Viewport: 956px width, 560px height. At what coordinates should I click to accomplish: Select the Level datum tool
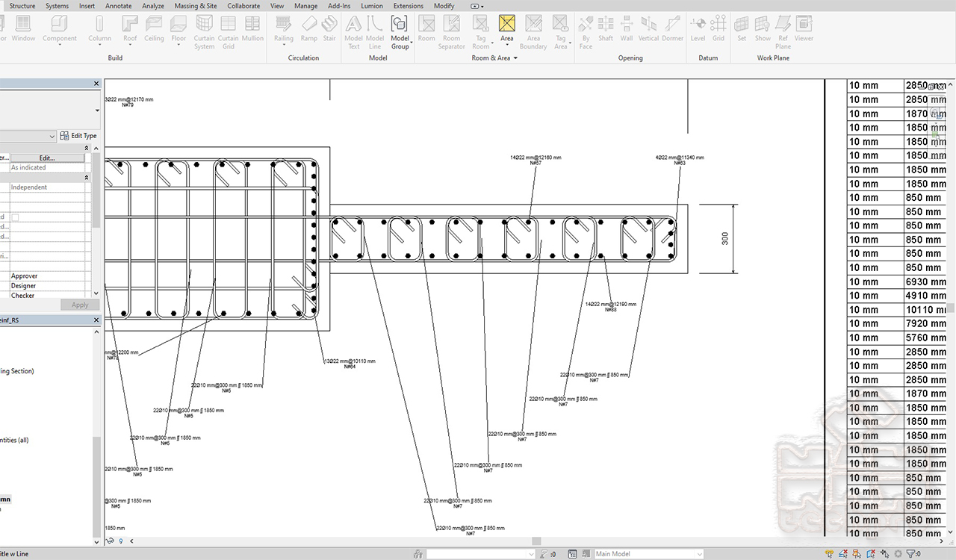(698, 30)
